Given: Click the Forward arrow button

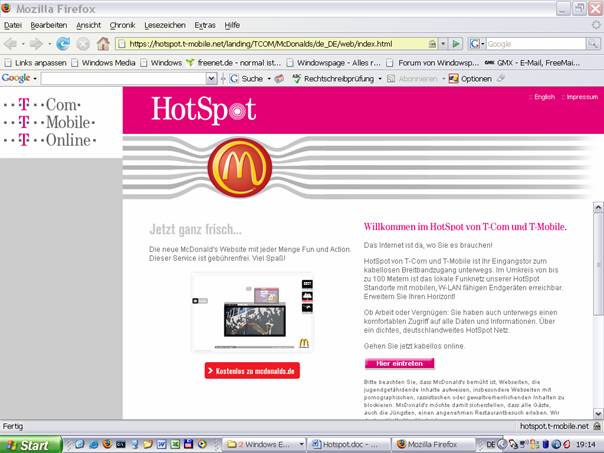Looking at the screenshot, I should [36, 44].
